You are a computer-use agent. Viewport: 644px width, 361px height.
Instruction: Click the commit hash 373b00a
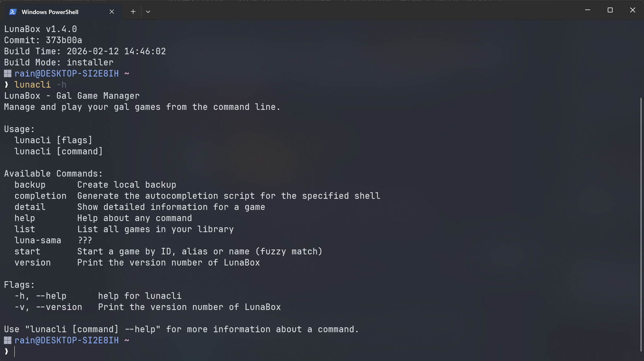point(64,40)
